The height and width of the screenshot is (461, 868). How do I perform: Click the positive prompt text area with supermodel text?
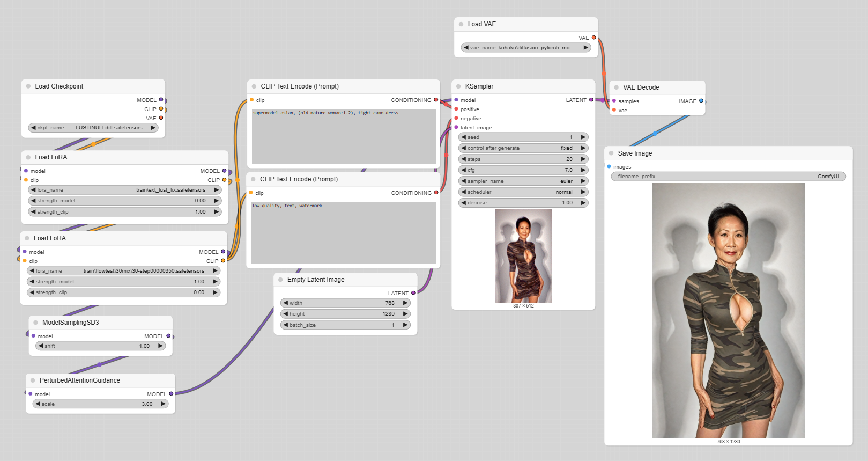click(x=344, y=136)
